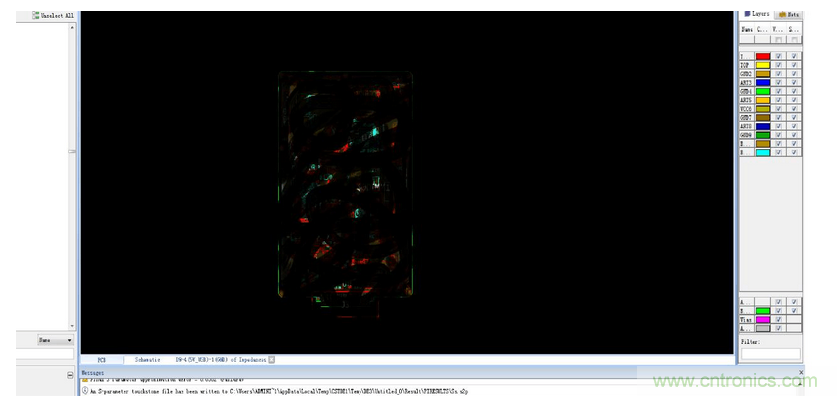
Task: Close the Messages panel
Action: point(801,372)
